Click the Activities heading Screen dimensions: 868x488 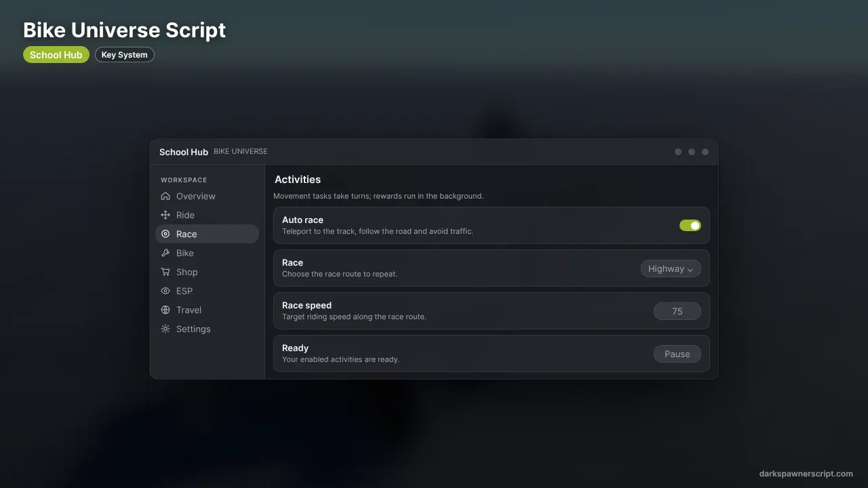(x=298, y=180)
